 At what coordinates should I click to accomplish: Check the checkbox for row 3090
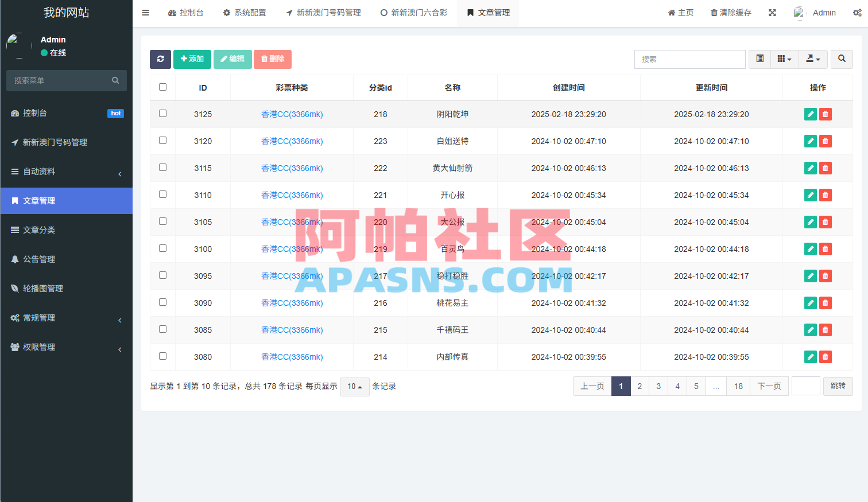pos(163,302)
